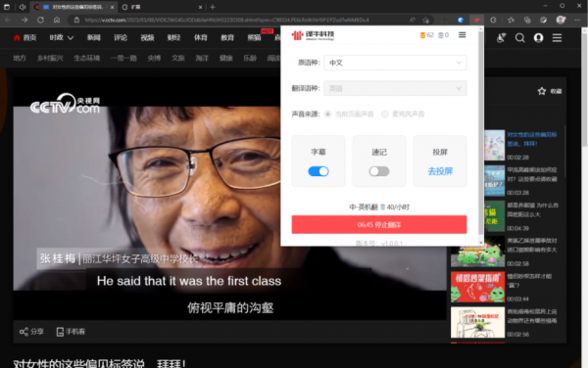
Task: Click the browser address bar URL
Action: coord(226,20)
